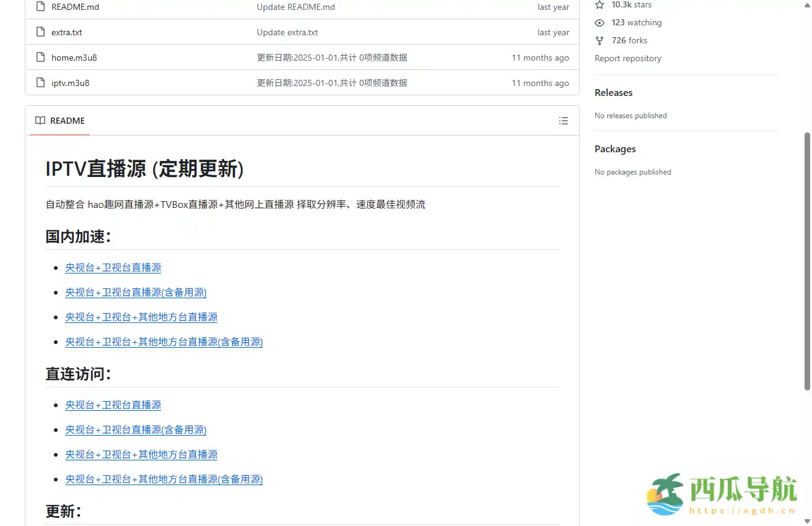Click the star outline icon beside stars count
Image resolution: width=812 pixels, height=526 pixels.
coord(599,4)
